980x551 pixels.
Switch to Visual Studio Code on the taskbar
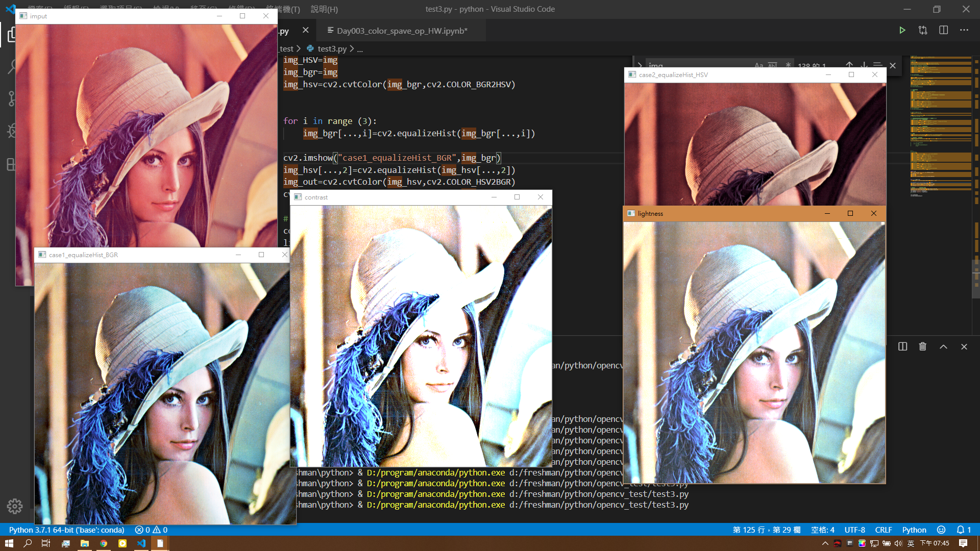tap(141, 543)
